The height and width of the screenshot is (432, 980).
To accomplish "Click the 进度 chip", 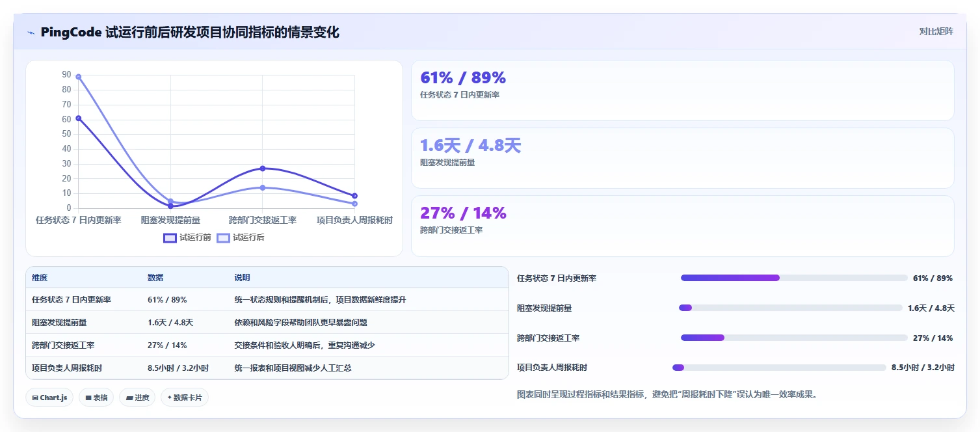I will 137,398.
